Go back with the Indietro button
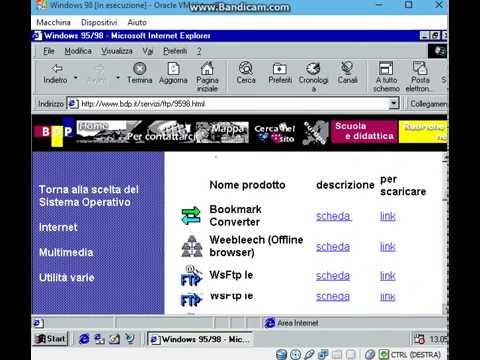Screen dimensions: 480x360 pyautogui.click(x=55, y=74)
